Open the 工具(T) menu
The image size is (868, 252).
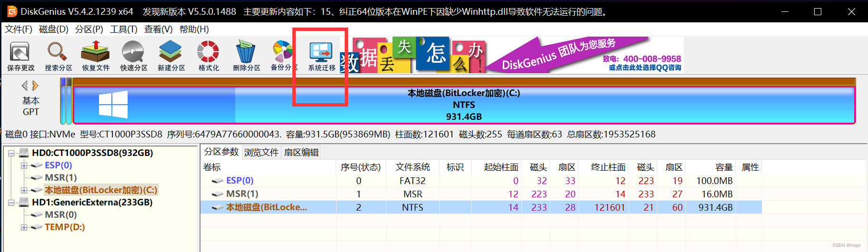(x=124, y=29)
